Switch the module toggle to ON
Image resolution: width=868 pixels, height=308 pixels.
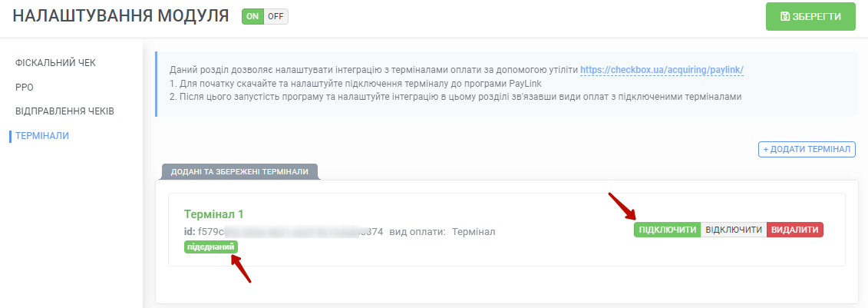coord(252,17)
